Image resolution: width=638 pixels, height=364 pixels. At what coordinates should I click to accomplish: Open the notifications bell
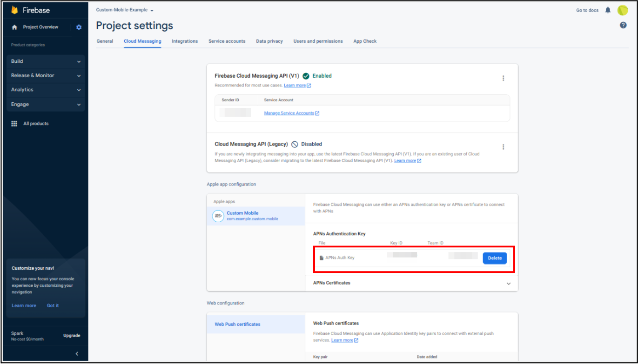608,10
